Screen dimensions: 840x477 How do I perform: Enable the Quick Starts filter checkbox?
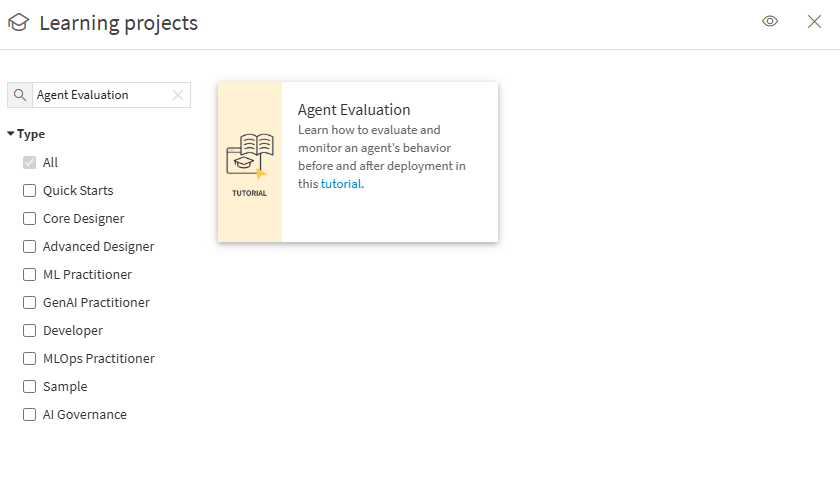click(x=30, y=190)
